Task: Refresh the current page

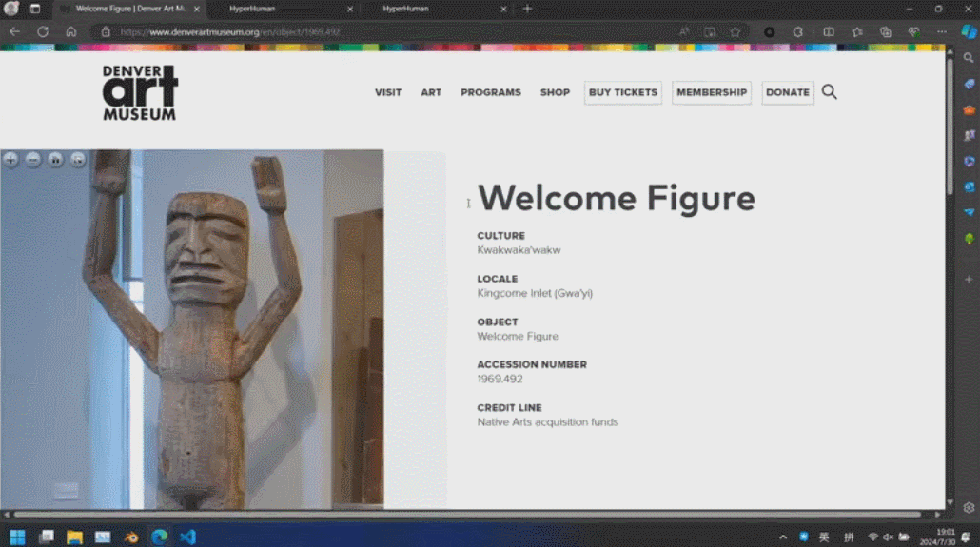Action: (x=43, y=32)
